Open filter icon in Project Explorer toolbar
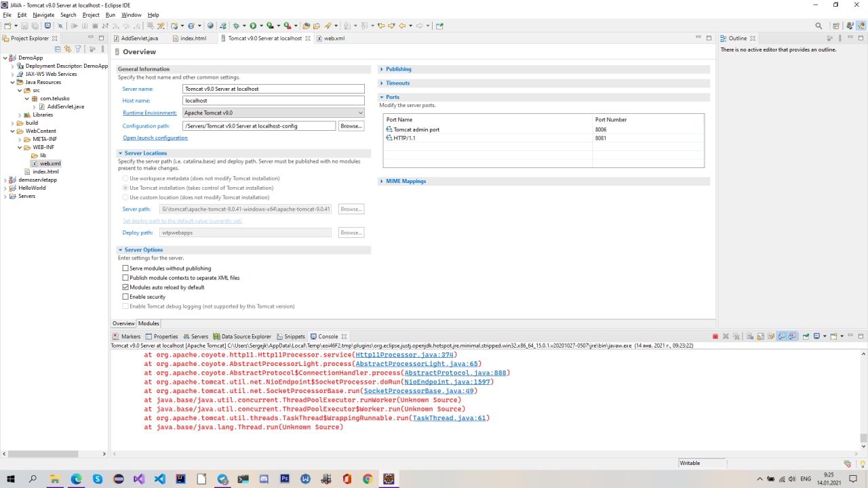Image resolution: width=868 pixels, height=488 pixels. click(78, 49)
